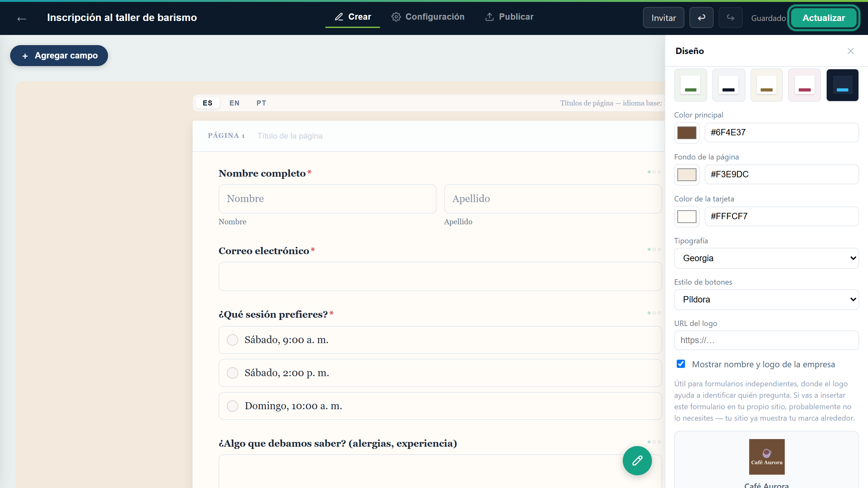Image resolution: width=868 pixels, height=488 pixels.
Task: Open options dots for Correo electrónico field
Action: 654,249
